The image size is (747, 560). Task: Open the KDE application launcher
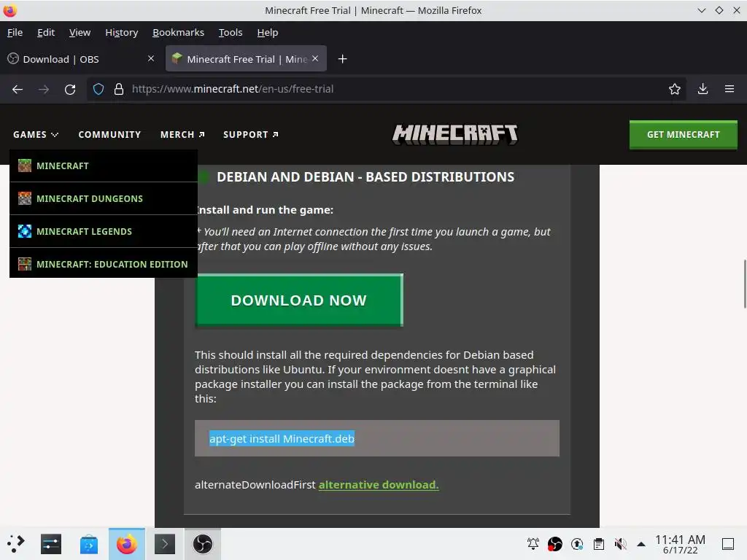point(15,544)
